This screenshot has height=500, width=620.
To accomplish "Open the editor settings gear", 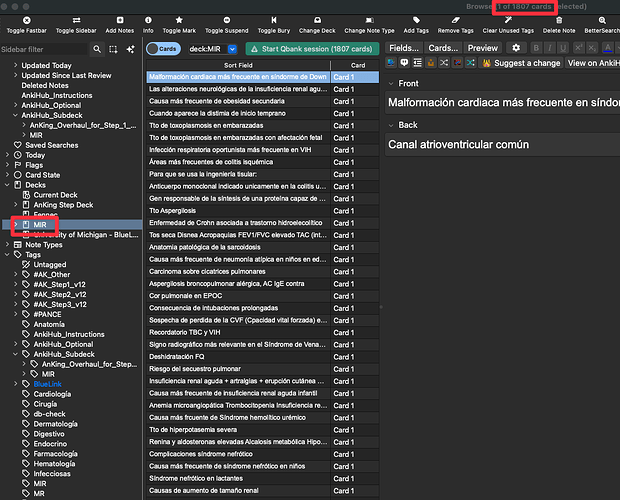I will [516, 48].
